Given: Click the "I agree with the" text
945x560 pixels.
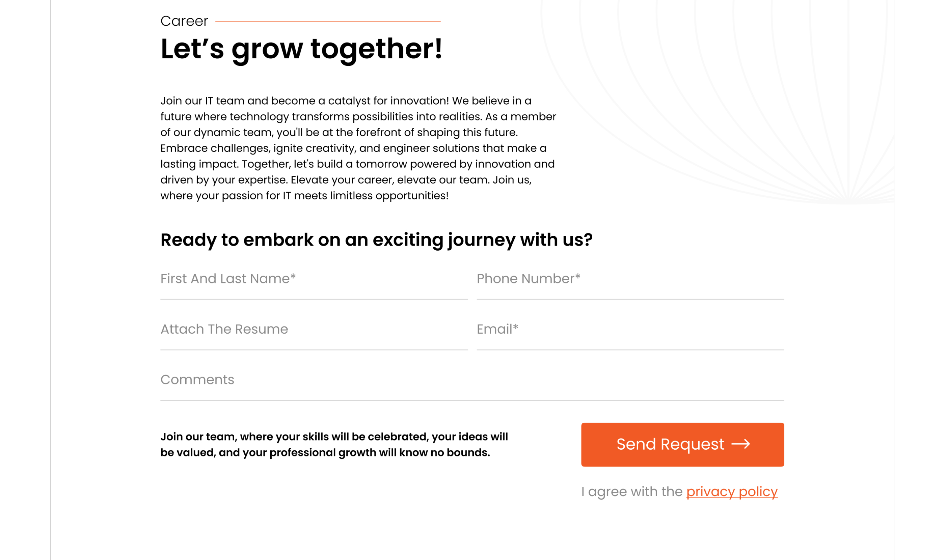Looking at the screenshot, I should click(x=632, y=492).
